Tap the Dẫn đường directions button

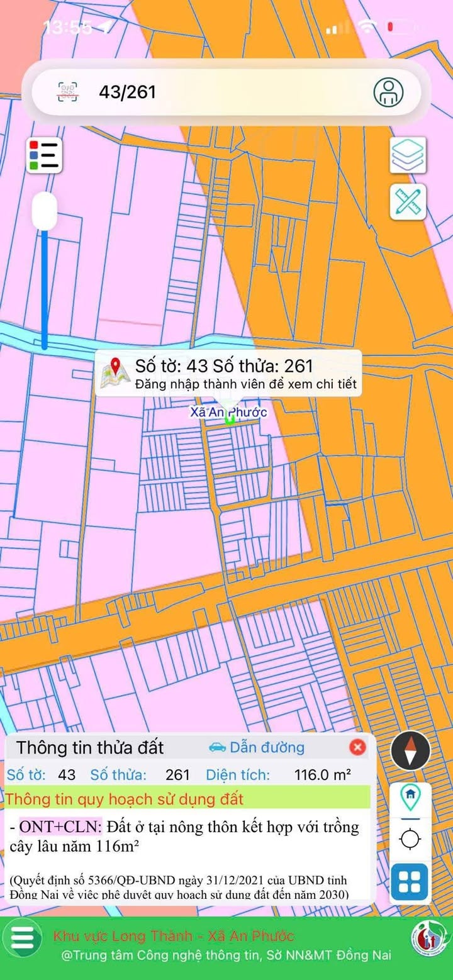pos(257,747)
